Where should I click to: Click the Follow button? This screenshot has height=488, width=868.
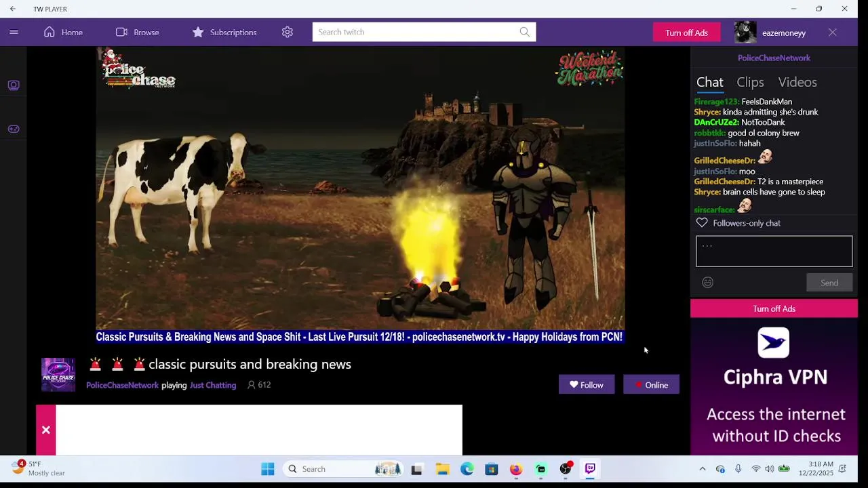587,385
